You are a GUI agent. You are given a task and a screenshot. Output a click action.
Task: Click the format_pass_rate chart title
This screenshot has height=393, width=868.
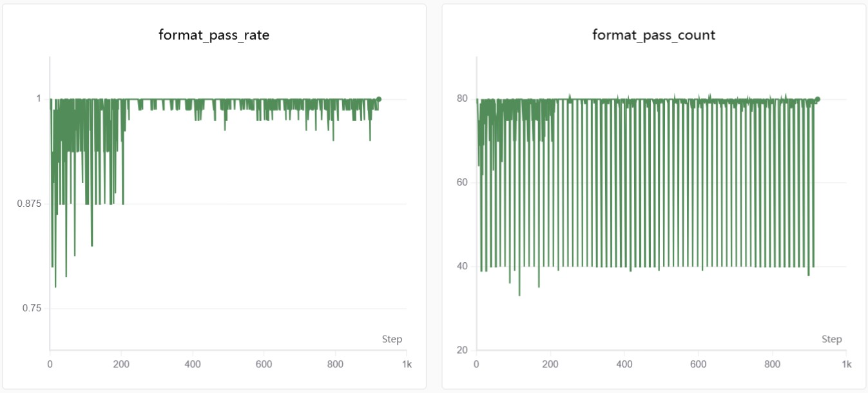tap(214, 35)
